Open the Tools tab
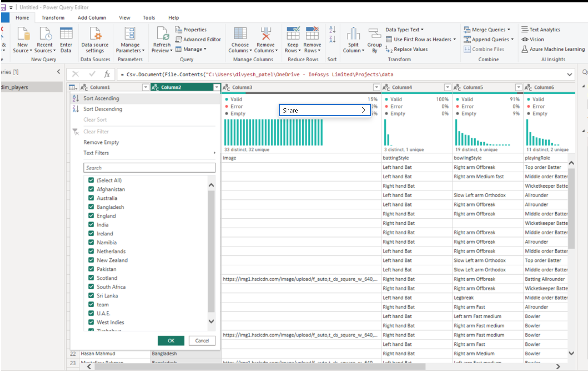Image resolution: width=588 pixels, height=371 pixels. click(149, 18)
